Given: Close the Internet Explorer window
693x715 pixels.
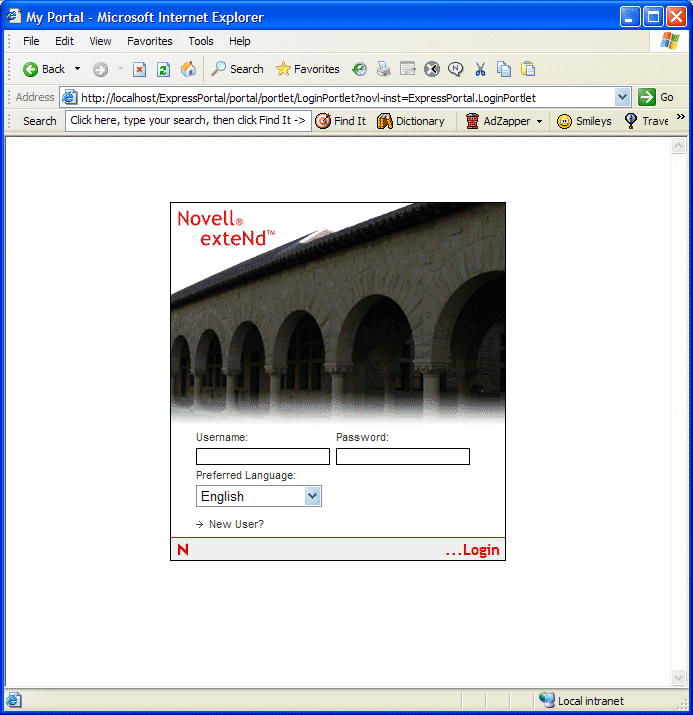Looking at the screenshot, I should click(677, 17).
